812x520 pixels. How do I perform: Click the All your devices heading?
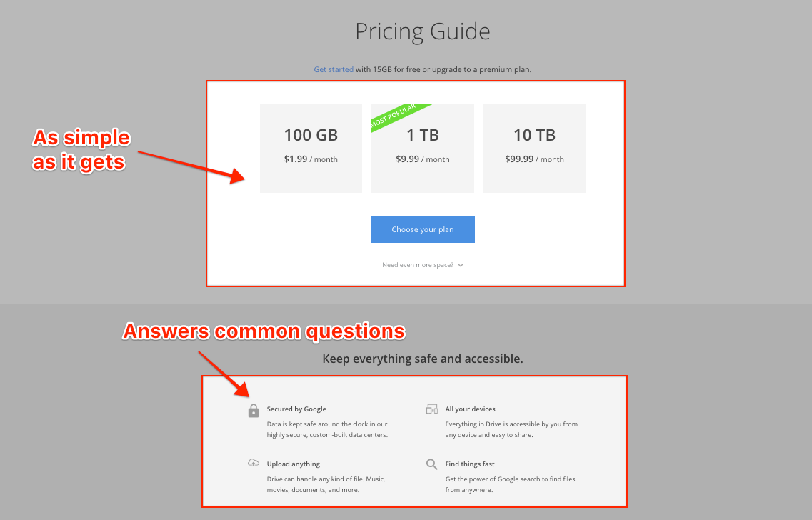[x=470, y=409]
